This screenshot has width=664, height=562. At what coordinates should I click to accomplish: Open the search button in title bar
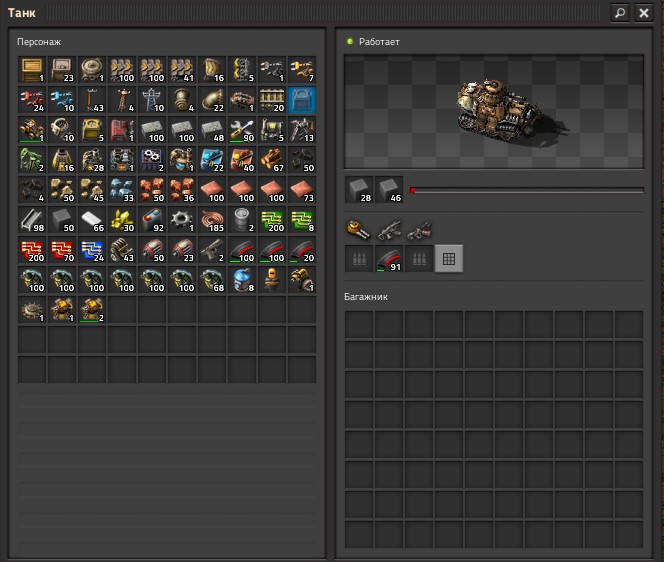click(x=620, y=13)
